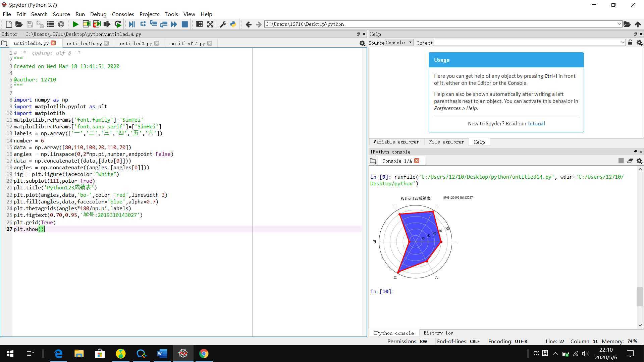644x362 pixels.
Task: Open Google Chrome from the taskbar
Action: point(204,354)
